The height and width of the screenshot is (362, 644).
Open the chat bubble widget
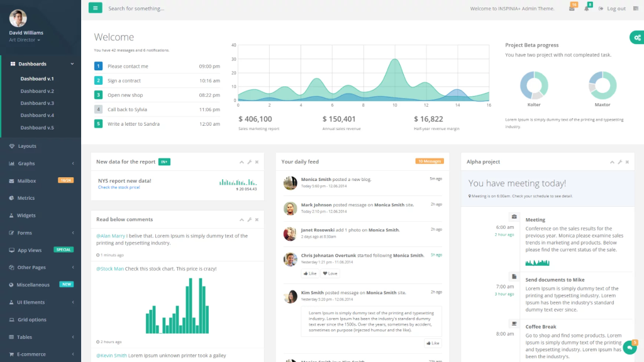(630, 348)
